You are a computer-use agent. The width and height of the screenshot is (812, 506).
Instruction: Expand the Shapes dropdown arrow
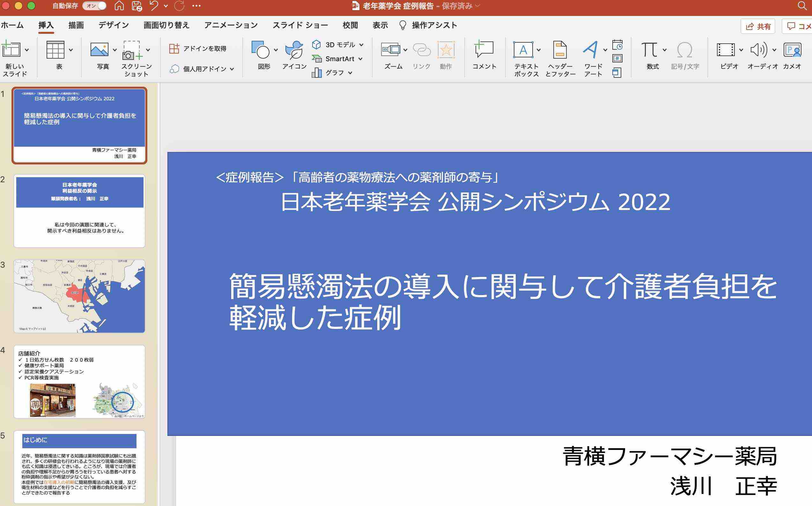(276, 50)
